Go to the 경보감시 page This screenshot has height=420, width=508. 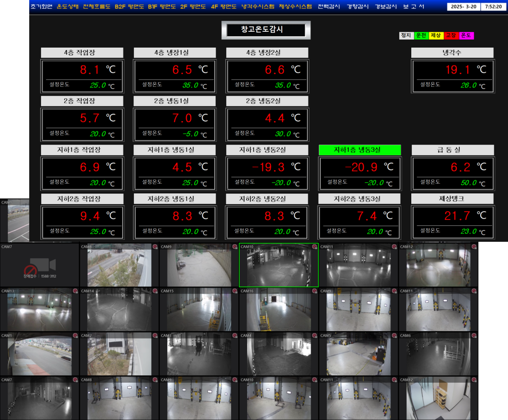pyautogui.click(x=385, y=7)
